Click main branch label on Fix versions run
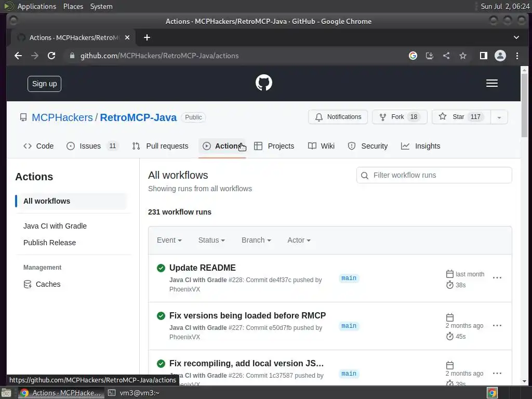Screen dimensions: 532x399 click(349, 326)
